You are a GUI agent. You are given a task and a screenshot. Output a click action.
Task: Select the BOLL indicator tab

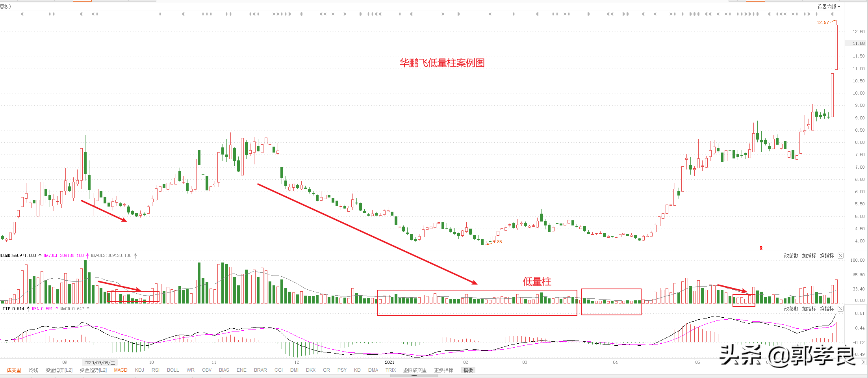pyautogui.click(x=173, y=370)
